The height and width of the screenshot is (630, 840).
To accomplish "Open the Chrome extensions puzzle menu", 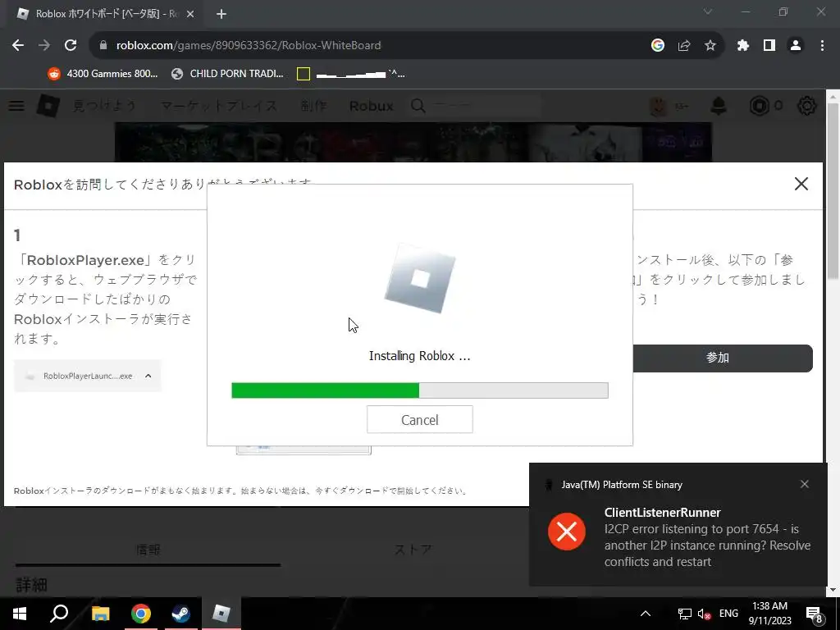I will 742,46.
